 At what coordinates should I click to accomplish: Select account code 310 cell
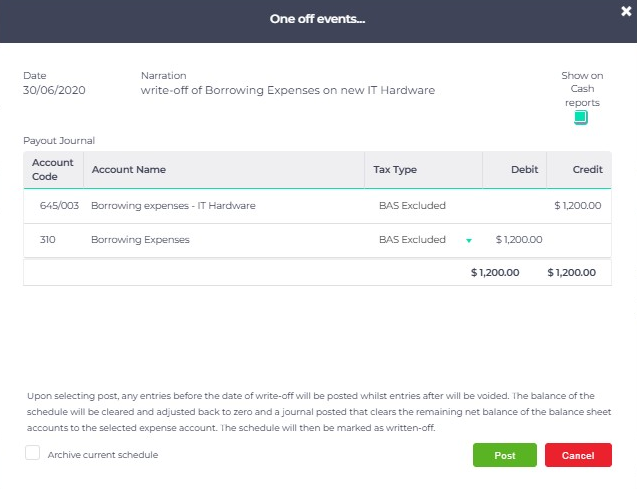(48, 240)
